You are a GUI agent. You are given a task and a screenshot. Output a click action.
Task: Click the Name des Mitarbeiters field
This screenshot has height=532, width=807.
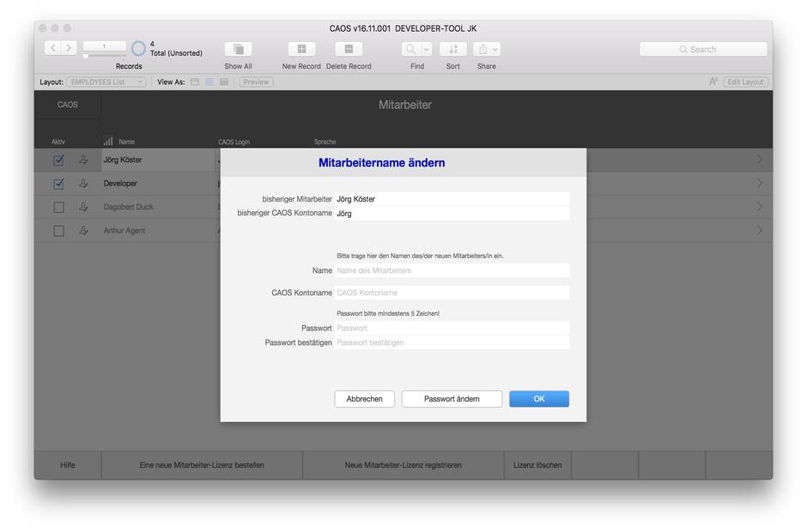452,270
